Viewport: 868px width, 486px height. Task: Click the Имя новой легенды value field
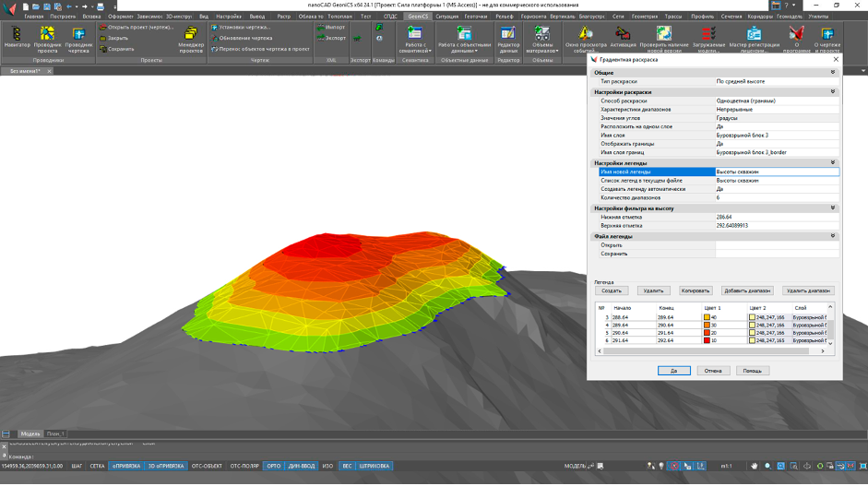pyautogui.click(x=777, y=172)
